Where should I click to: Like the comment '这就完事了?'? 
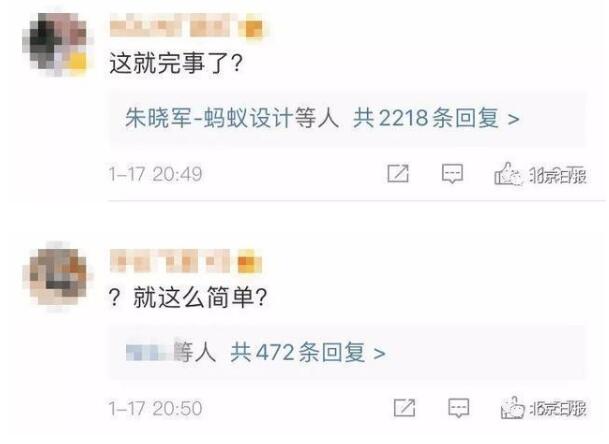(506, 174)
